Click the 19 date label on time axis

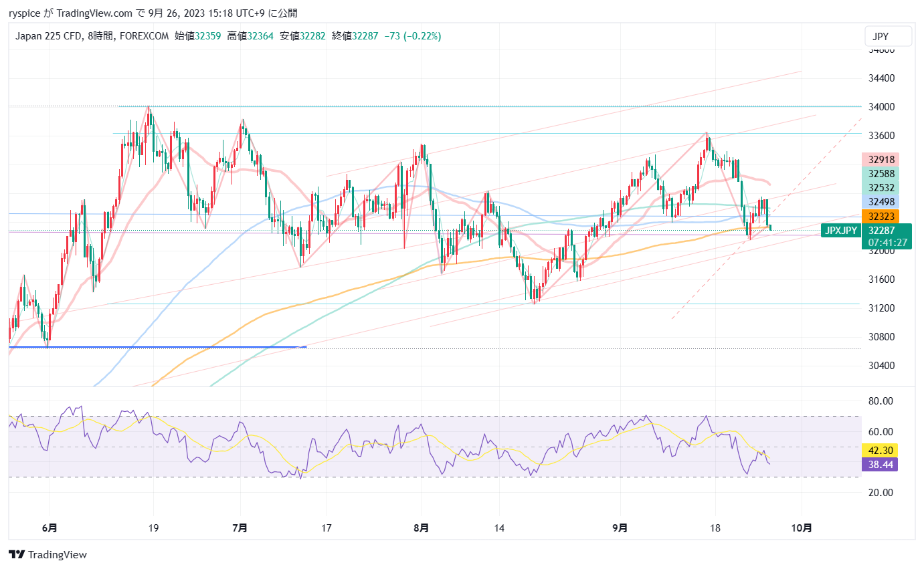click(153, 528)
